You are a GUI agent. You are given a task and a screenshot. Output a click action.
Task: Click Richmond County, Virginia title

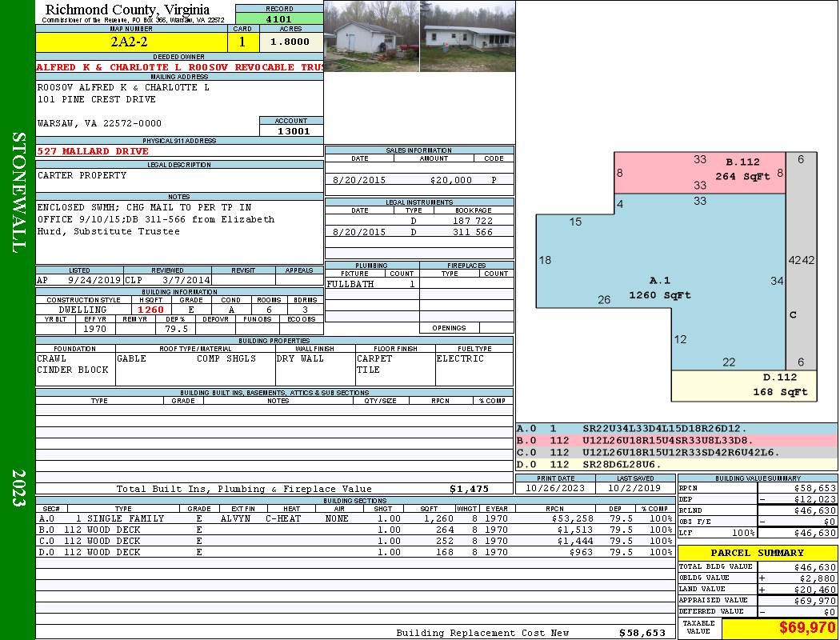point(127,10)
